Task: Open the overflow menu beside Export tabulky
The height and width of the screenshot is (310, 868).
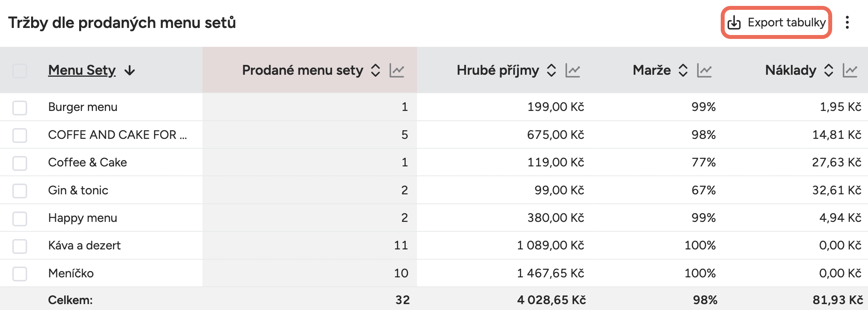Action: tap(847, 23)
